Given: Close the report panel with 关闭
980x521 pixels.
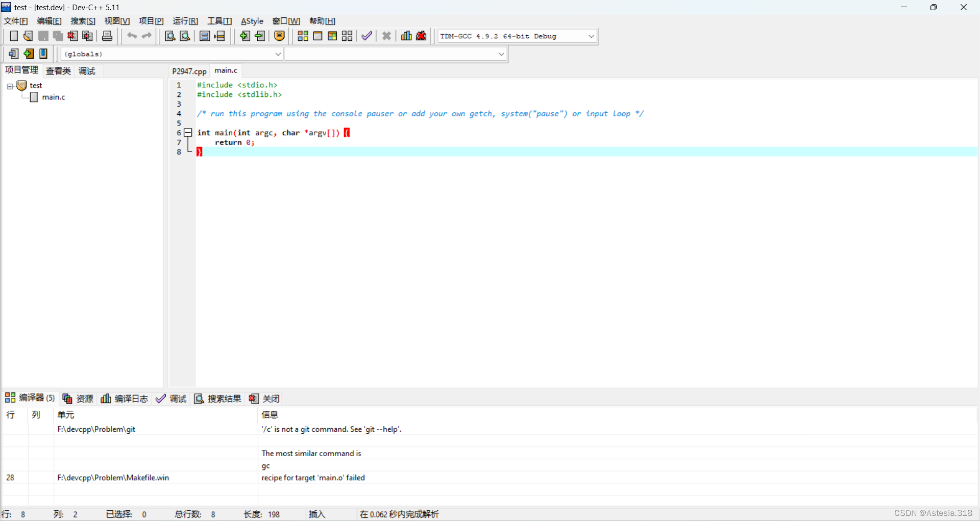Looking at the screenshot, I should click(271, 399).
